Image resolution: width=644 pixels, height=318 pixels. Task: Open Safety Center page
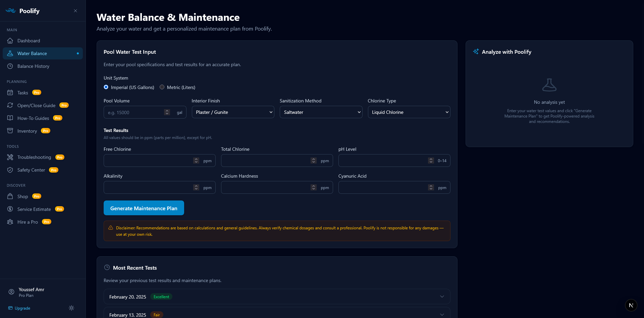pyautogui.click(x=43, y=170)
